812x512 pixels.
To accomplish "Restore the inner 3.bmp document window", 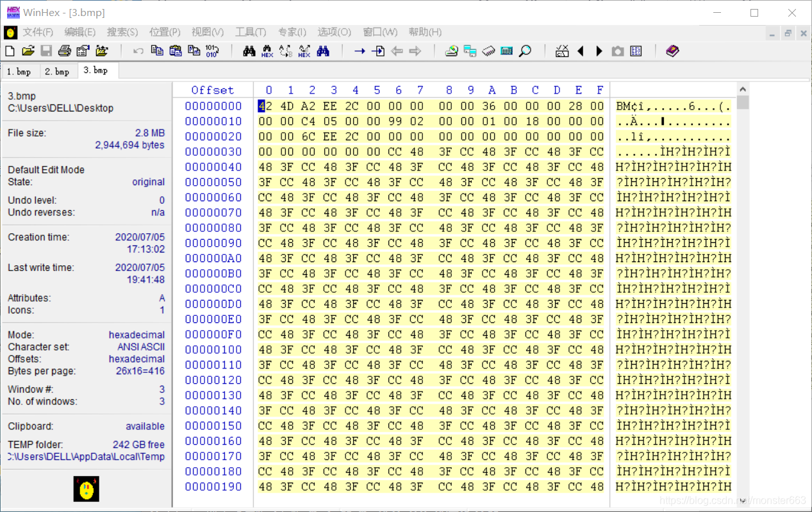I will tap(788, 33).
